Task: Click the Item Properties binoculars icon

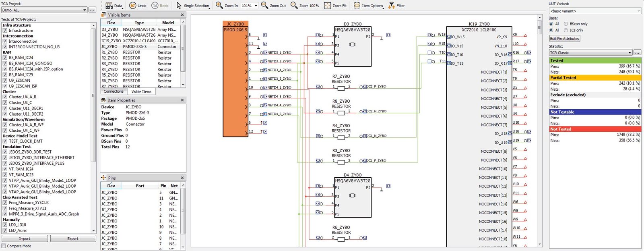Action: [x=103, y=100]
